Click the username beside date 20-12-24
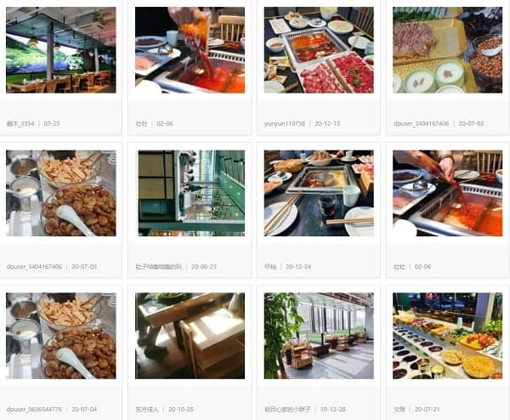Screen dimensions: 510x420 pos(270,266)
